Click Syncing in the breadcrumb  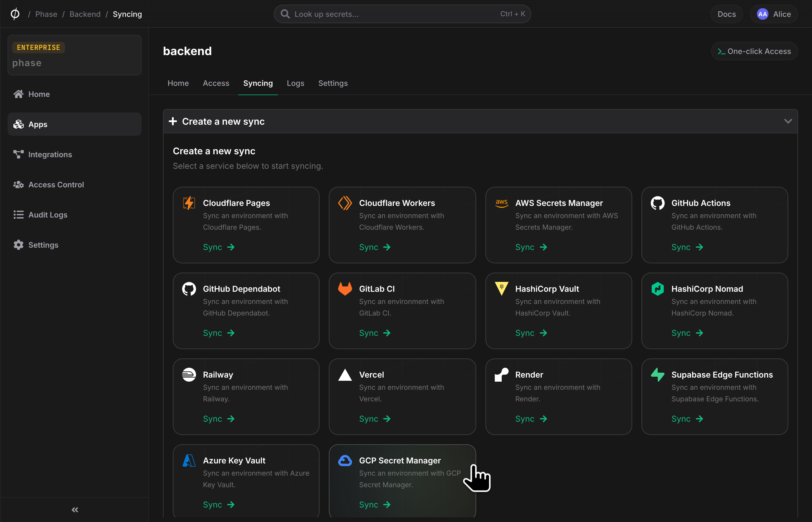click(x=127, y=14)
